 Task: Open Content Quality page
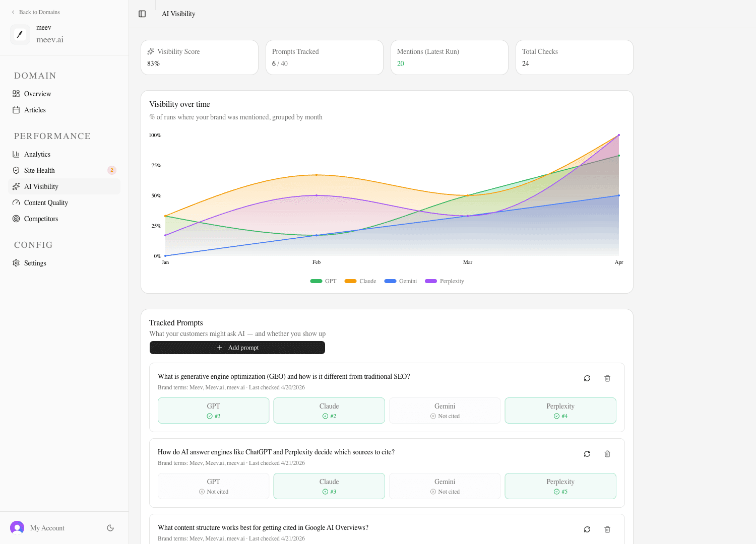coord(65,202)
